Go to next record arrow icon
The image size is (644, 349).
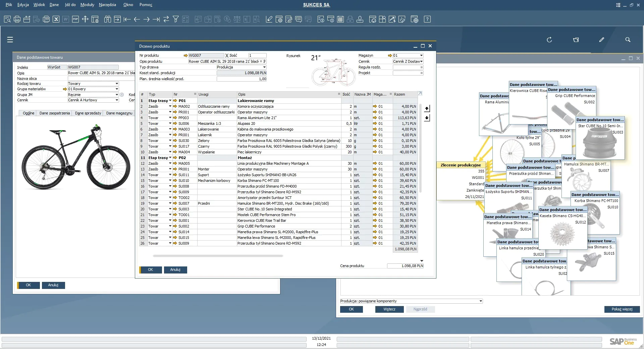click(x=146, y=19)
